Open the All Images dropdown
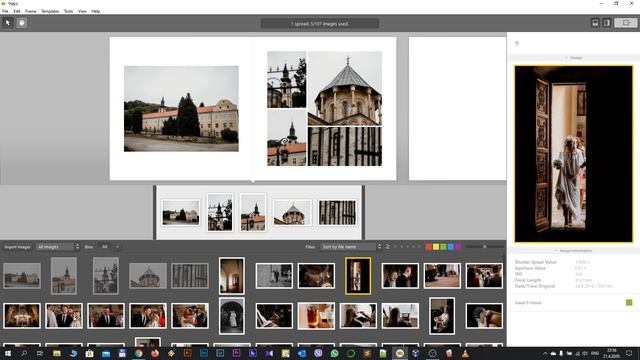The height and width of the screenshot is (360, 640). pyautogui.click(x=57, y=247)
